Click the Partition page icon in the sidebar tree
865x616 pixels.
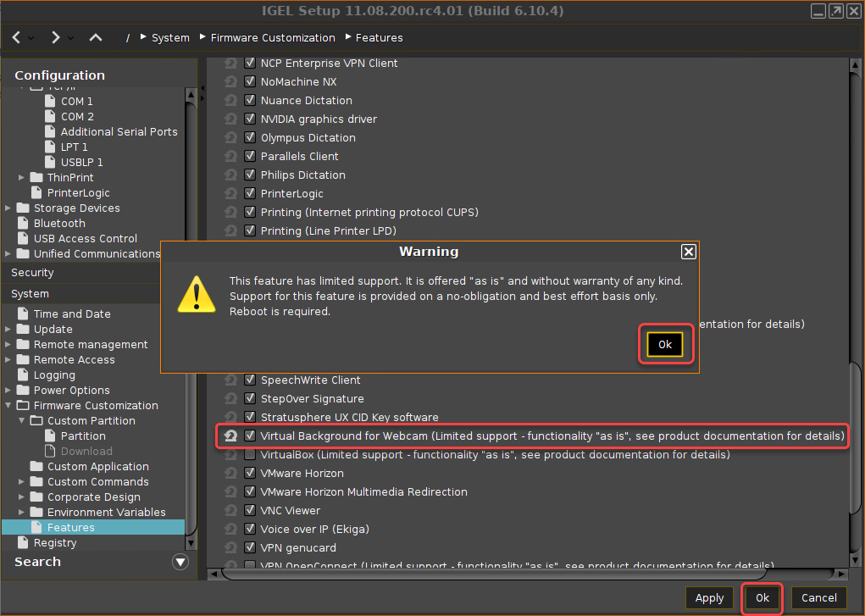52,436
